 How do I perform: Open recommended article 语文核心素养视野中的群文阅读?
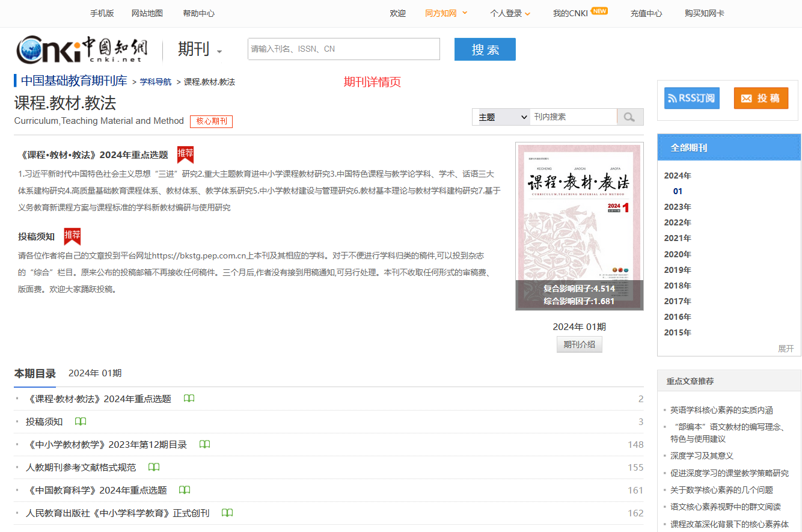pos(726,507)
